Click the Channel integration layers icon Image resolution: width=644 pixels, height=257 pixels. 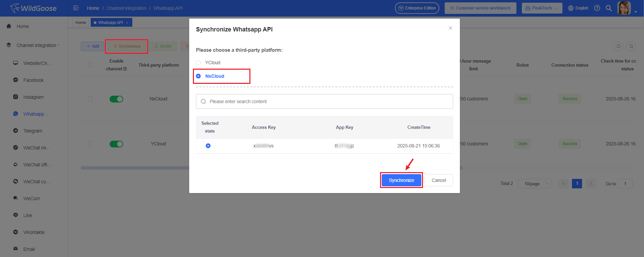click(x=9, y=45)
